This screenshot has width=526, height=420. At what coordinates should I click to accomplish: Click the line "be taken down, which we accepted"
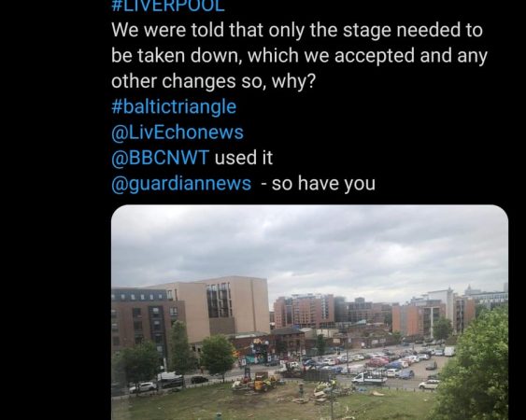[299, 55]
